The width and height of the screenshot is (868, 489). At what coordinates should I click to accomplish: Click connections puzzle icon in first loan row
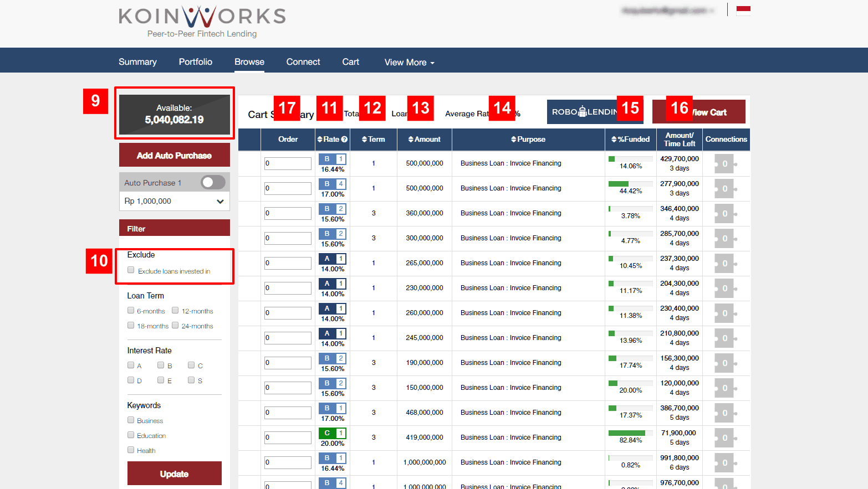(x=725, y=164)
